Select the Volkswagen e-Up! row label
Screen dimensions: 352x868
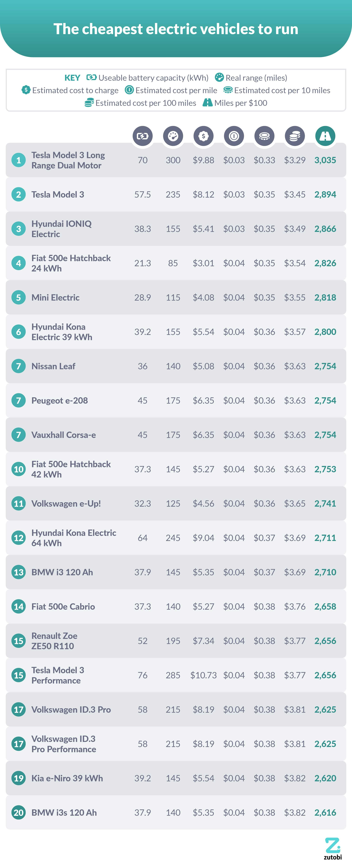click(66, 503)
